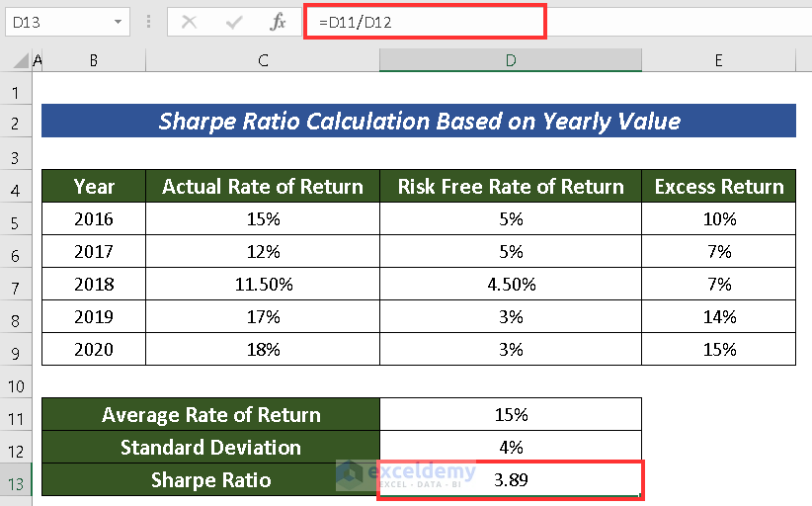Click the Cancel (X) icon in formula bar
The width and height of the screenshot is (812, 506).
[189, 23]
